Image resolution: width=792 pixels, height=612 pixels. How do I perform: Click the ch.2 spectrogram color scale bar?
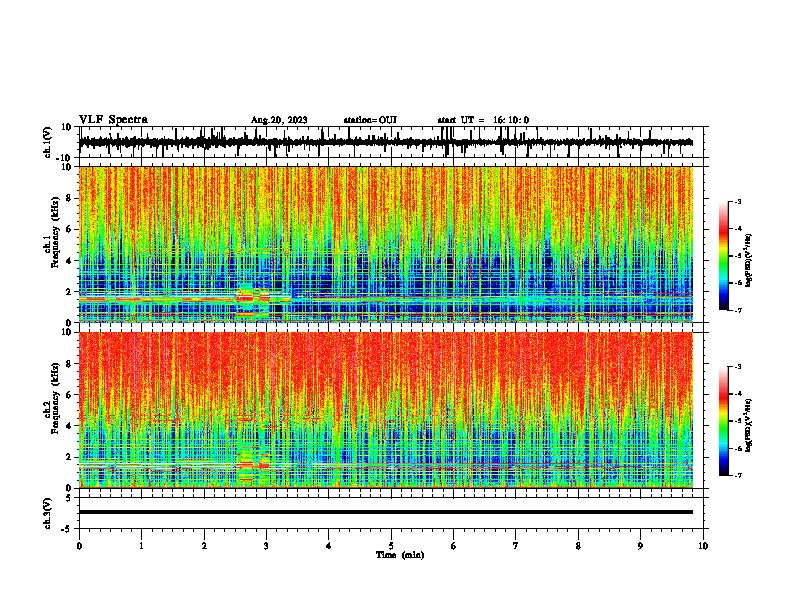pyautogui.click(x=723, y=421)
